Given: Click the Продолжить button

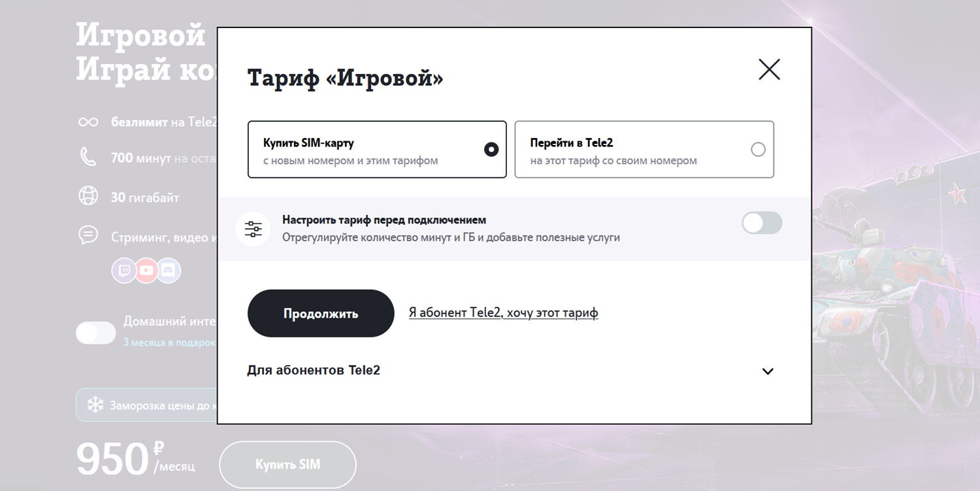Looking at the screenshot, I should coord(321,313).
